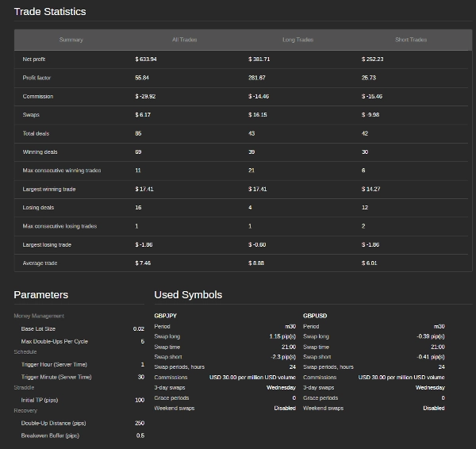This screenshot has width=476, height=449.
Task: Click long max consecutive wins 21
Action: coord(251,171)
